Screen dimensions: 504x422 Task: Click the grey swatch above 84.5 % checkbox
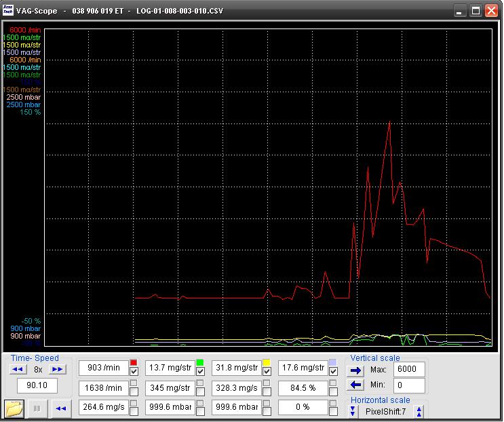333,383
